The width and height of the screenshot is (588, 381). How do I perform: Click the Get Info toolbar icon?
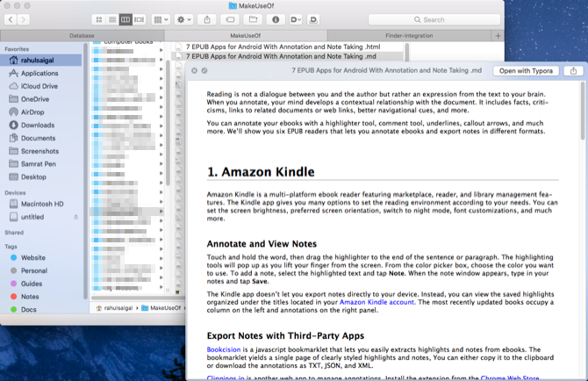276,18
